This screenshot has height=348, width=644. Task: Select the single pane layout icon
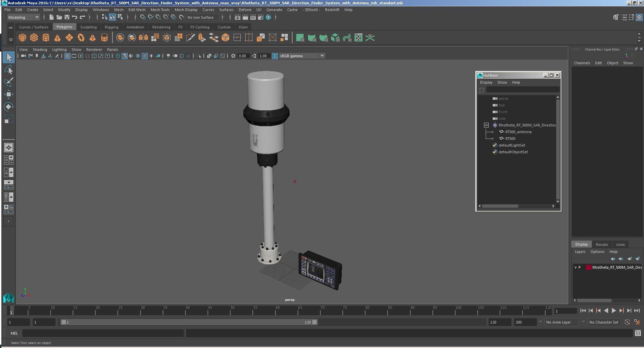[9, 148]
